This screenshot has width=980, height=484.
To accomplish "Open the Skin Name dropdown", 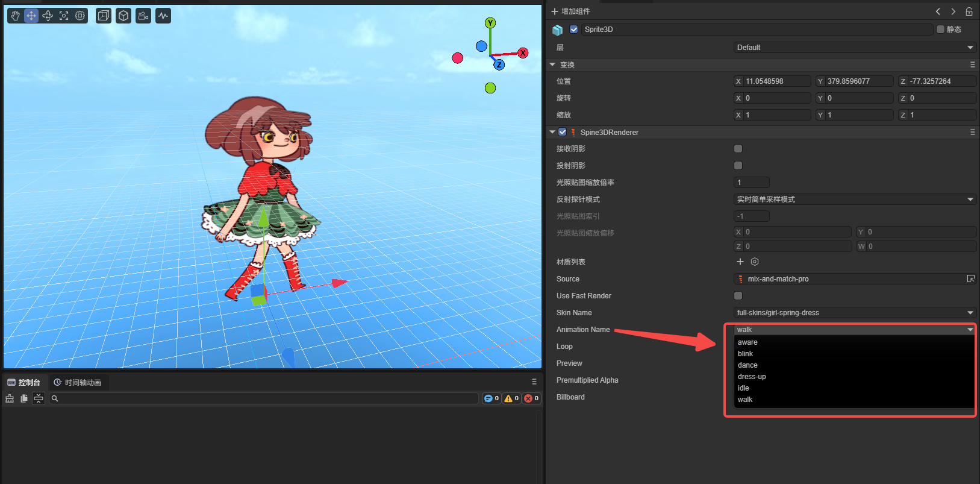I will 854,313.
